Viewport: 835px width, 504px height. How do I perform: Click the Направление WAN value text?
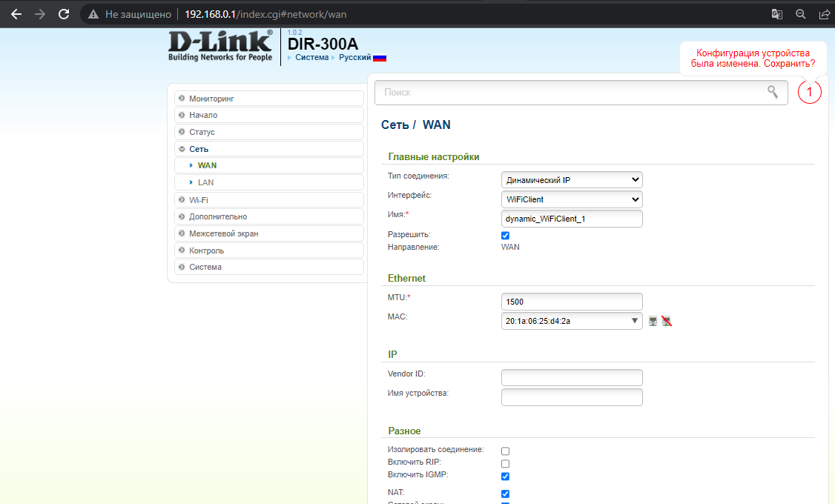(x=510, y=247)
